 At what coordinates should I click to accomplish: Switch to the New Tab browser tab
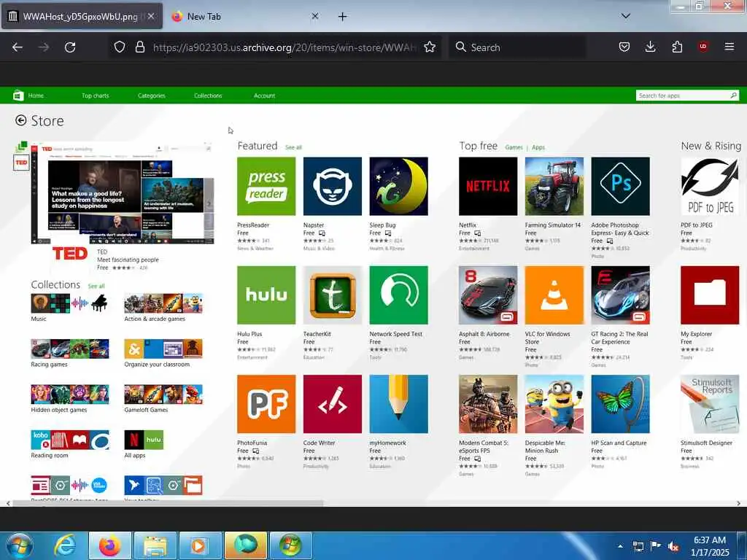pyautogui.click(x=245, y=16)
